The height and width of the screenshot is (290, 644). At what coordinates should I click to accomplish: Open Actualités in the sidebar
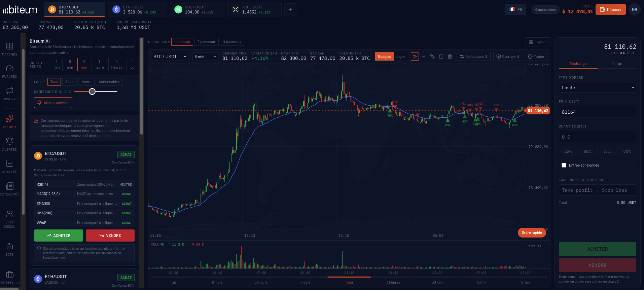click(x=10, y=189)
